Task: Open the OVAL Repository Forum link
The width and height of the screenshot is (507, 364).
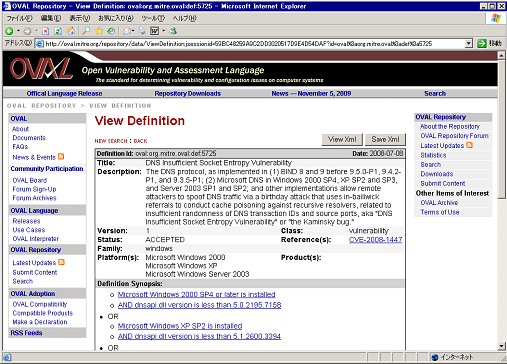Action: coord(454,136)
